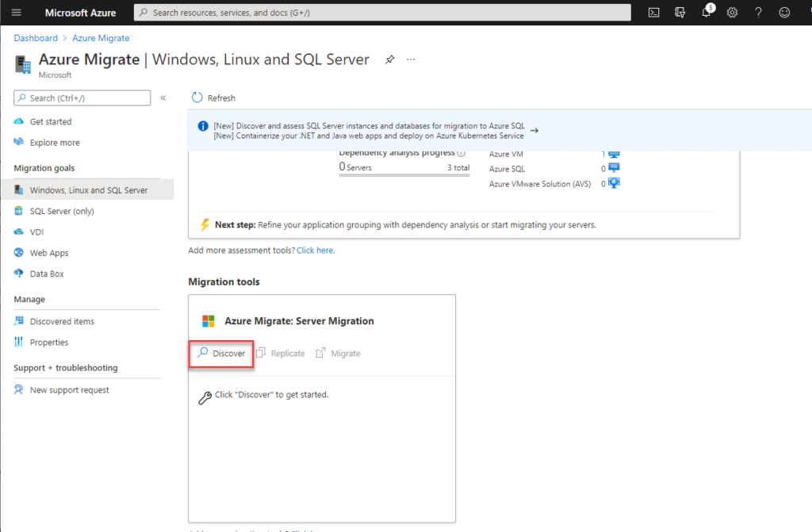Click the dependency analysis progress bar
Viewport: 812px width, 532px height.
(404, 176)
